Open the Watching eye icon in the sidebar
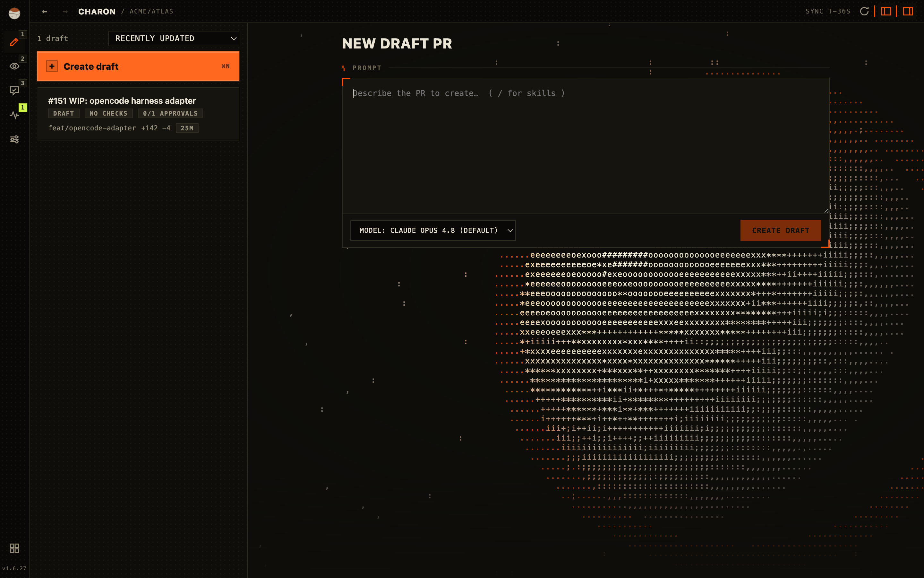Image resolution: width=924 pixels, height=578 pixels. (x=14, y=66)
